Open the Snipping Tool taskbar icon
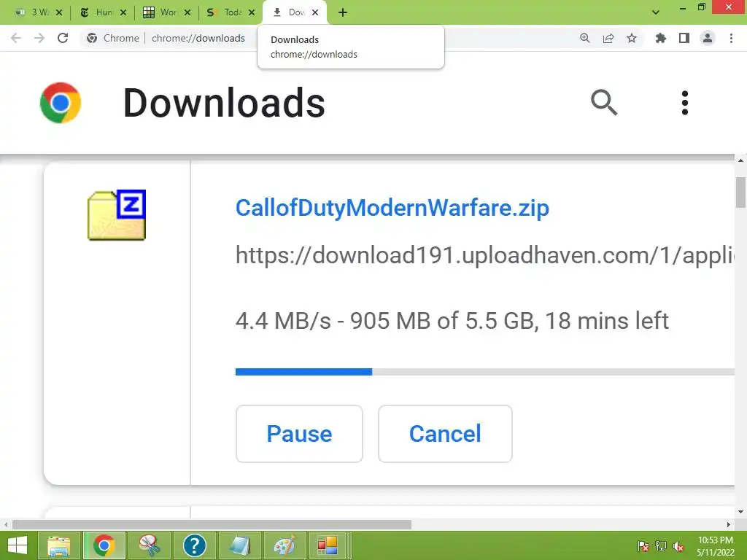The width and height of the screenshot is (747, 560). (149, 545)
